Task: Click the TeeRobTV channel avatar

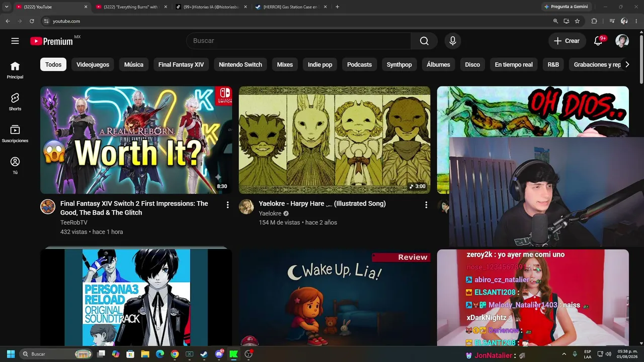Action: [x=48, y=207]
